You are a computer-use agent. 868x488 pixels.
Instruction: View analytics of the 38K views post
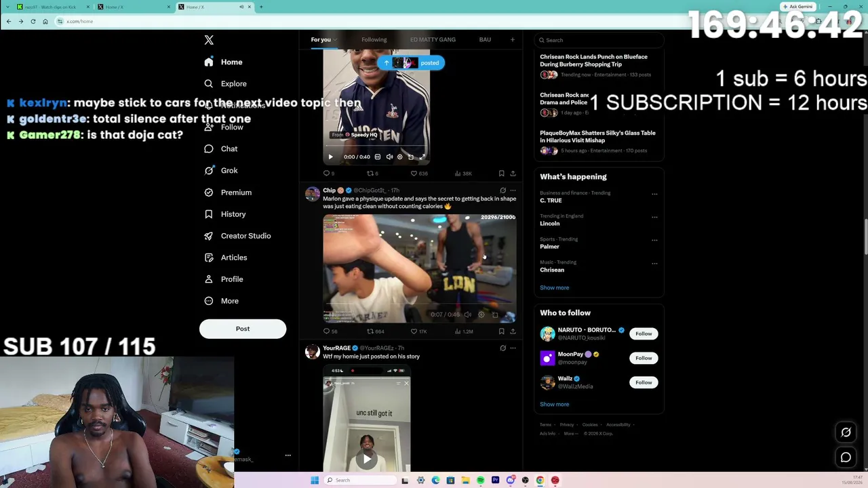(x=464, y=174)
